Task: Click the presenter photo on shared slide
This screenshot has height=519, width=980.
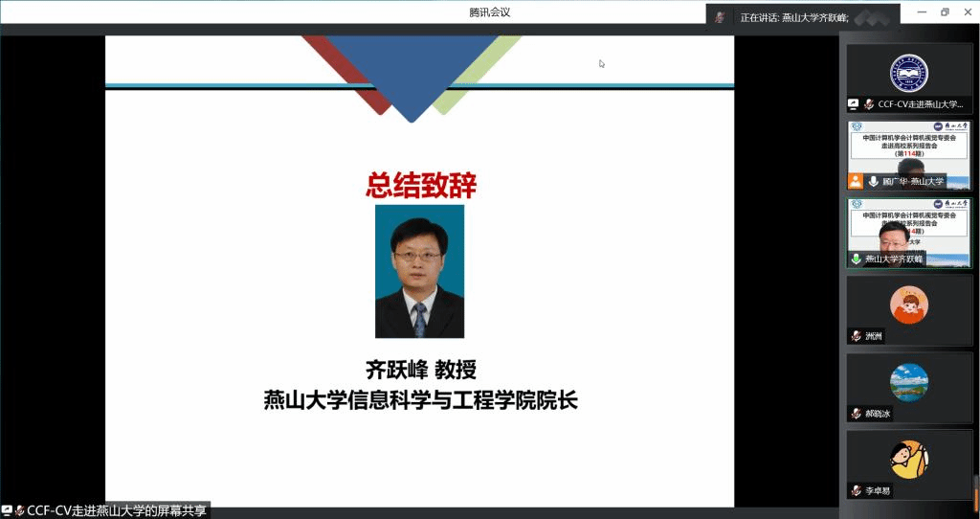Action: point(419,271)
